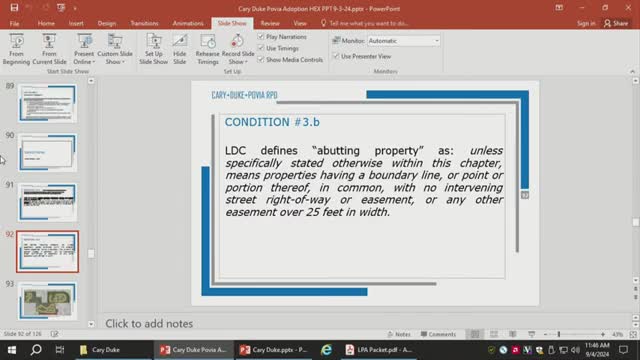Open Ribbon Display Options icon
Image resolution: width=640 pixels, height=360 pixels.
559,8
